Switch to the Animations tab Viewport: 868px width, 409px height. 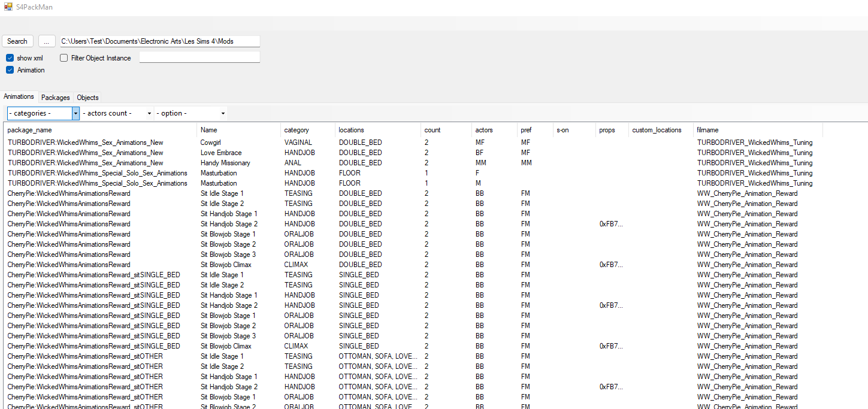point(19,96)
